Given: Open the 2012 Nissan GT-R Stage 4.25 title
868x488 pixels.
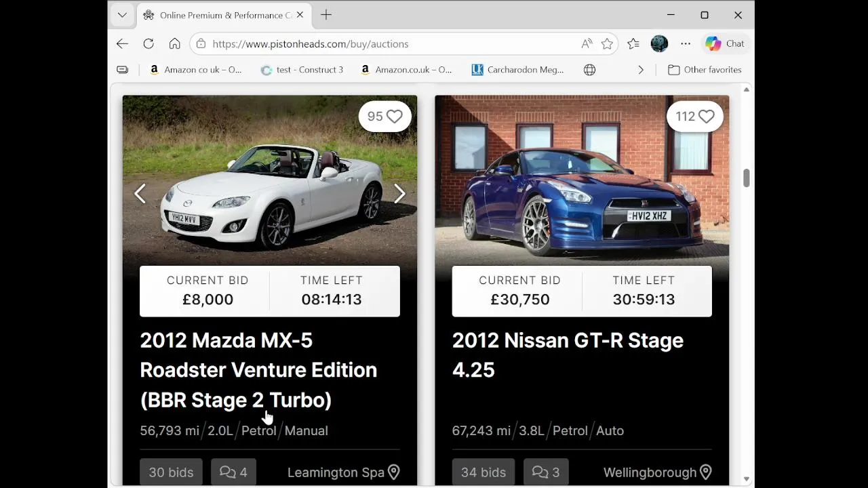Looking at the screenshot, I should point(568,355).
